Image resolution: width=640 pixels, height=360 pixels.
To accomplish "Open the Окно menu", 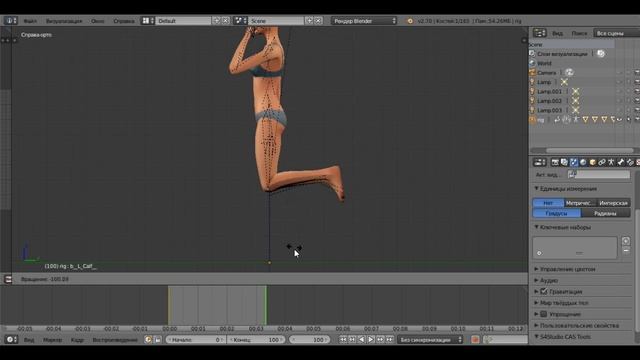I will pyautogui.click(x=98, y=21).
